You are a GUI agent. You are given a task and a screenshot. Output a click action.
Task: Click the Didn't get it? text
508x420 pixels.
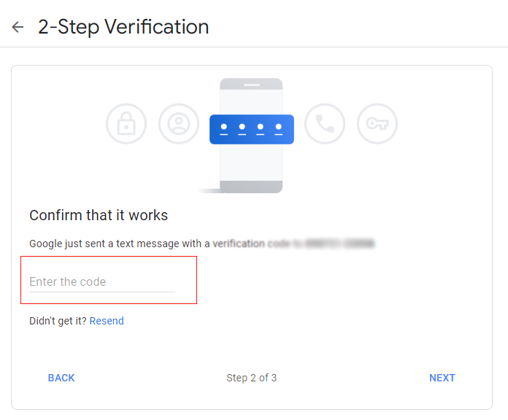click(x=58, y=321)
